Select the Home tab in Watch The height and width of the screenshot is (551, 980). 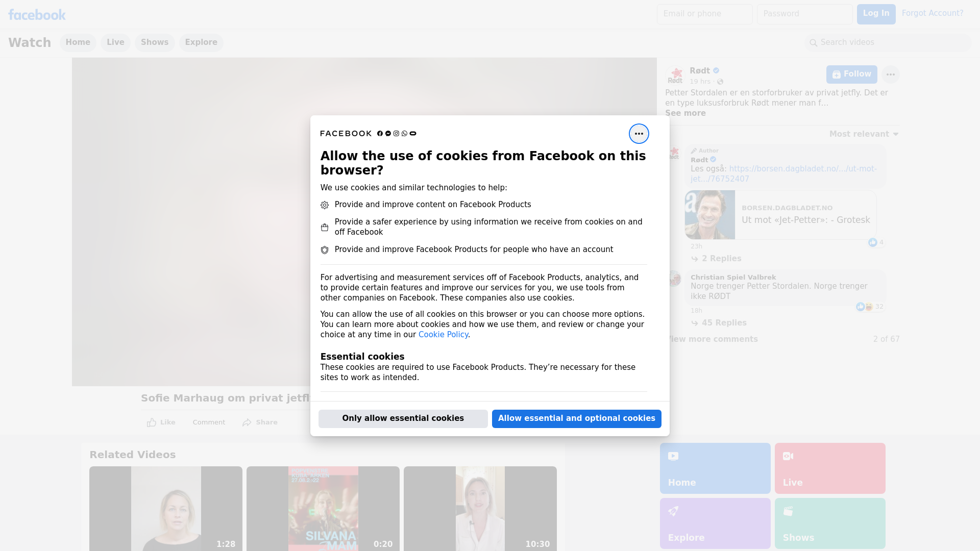pos(78,42)
